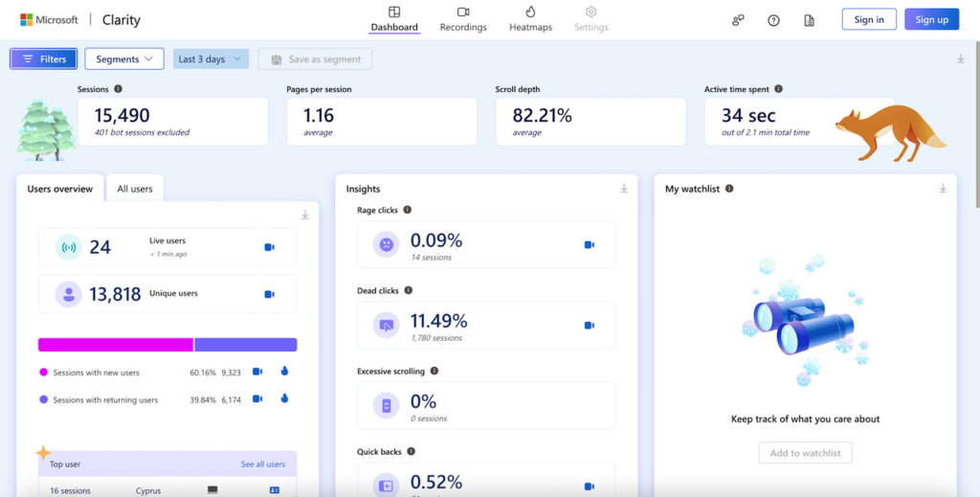The width and height of the screenshot is (980, 497).
Task: Expand the Segments dropdown
Action: [124, 59]
